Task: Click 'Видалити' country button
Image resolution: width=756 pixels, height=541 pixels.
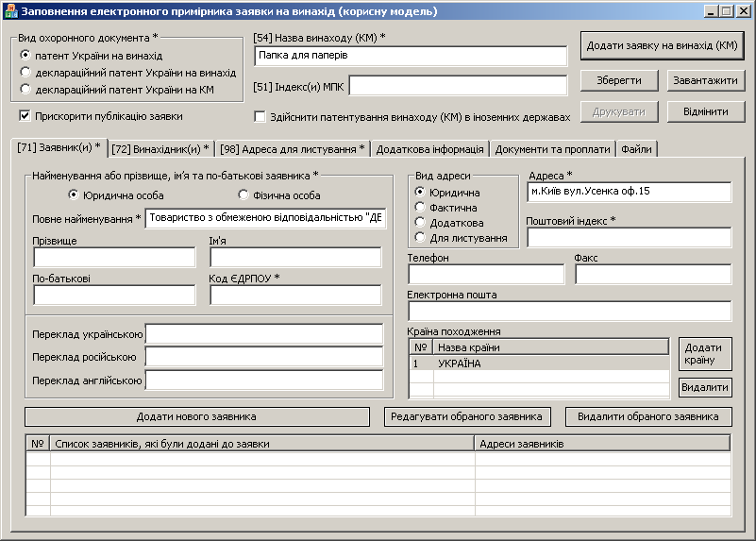Action: (x=705, y=387)
